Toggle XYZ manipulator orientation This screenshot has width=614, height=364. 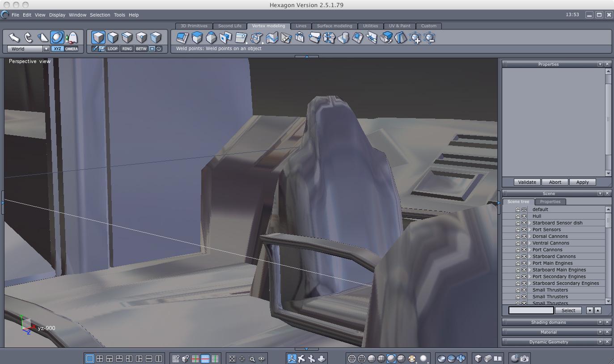57,49
